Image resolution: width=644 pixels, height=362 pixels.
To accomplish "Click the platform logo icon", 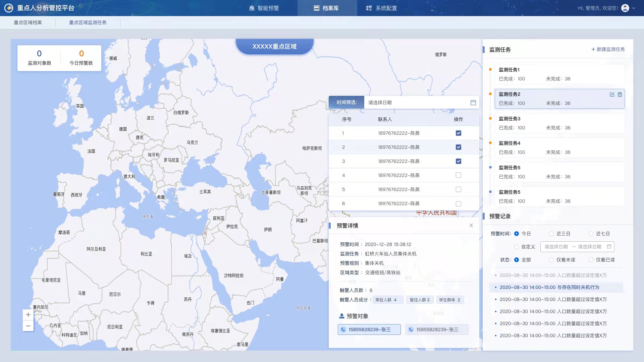I will pyautogui.click(x=9, y=8).
